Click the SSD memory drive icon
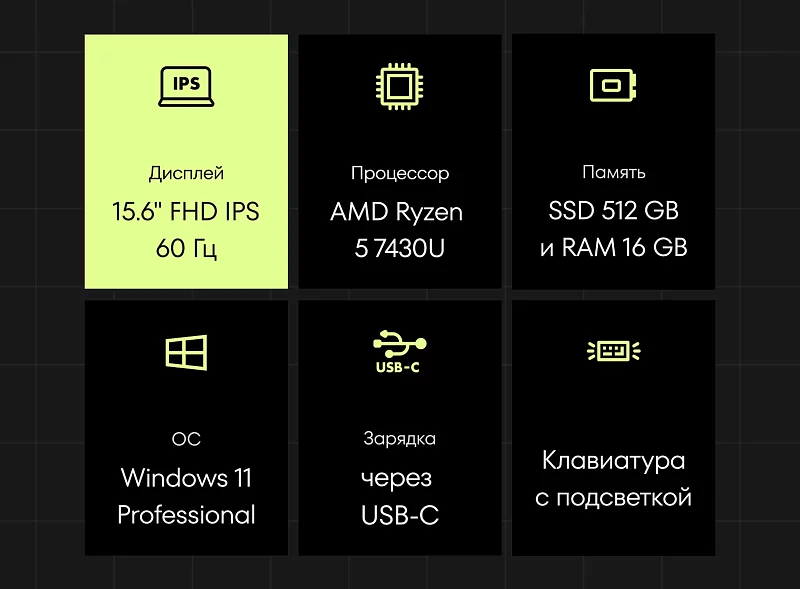The height and width of the screenshot is (589, 800). pos(613,85)
